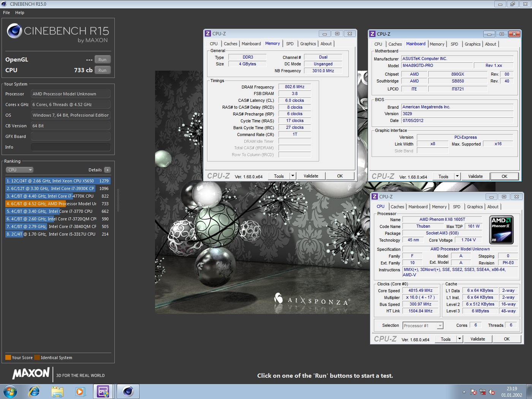
Task: Close the Mainboard CPU-Z window
Action: [514, 34]
